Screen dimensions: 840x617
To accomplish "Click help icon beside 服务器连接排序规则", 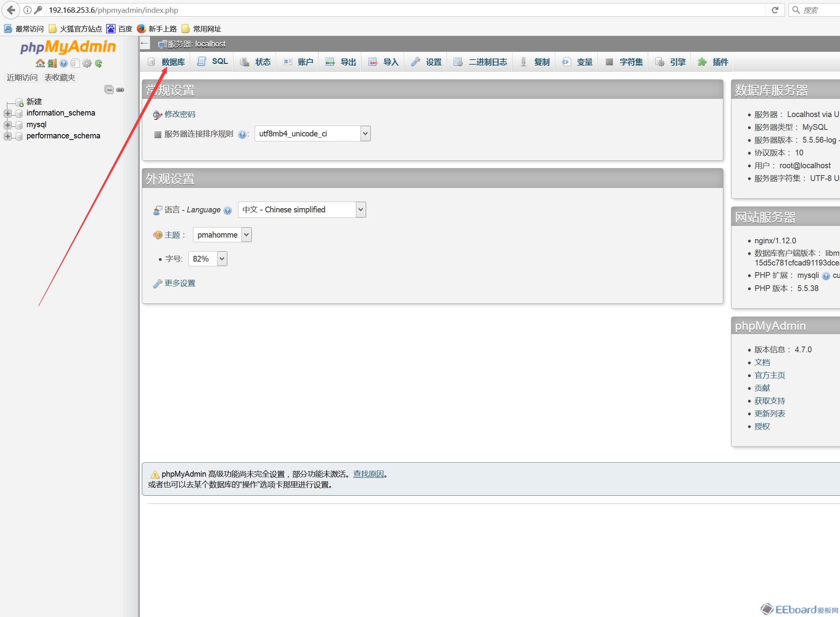I will tap(242, 134).
